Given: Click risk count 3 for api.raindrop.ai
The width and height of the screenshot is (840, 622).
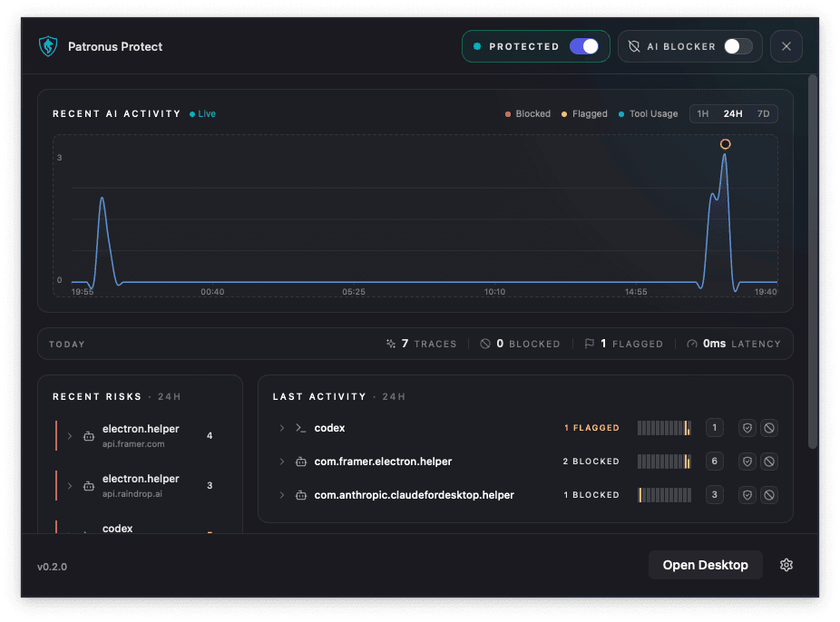Looking at the screenshot, I should pyautogui.click(x=210, y=485).
